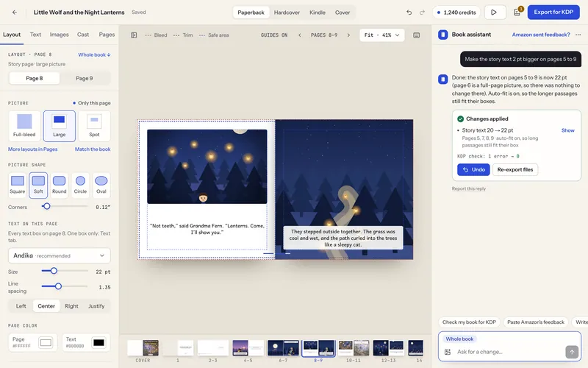Switch to Page 8 segment
588x368 pixels.
[34, 78]
